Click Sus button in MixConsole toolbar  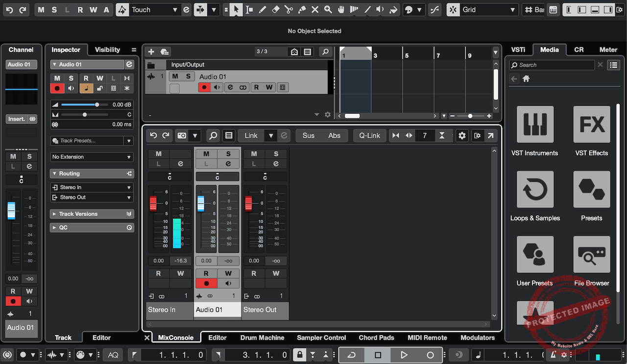point(309,136)
